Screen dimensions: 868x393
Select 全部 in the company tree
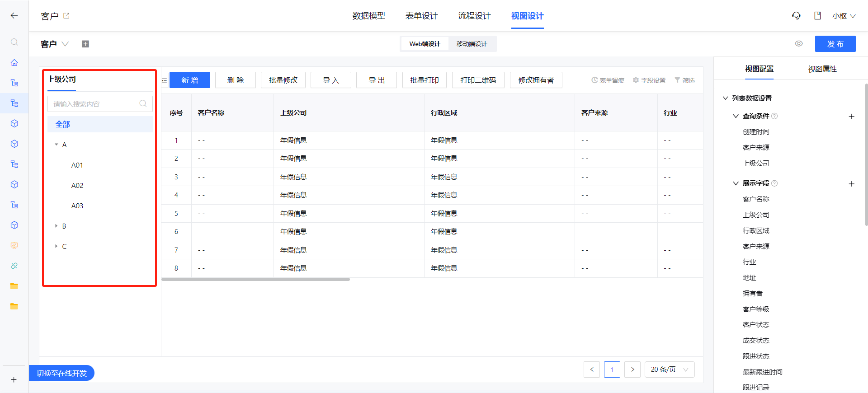point(100,124)
